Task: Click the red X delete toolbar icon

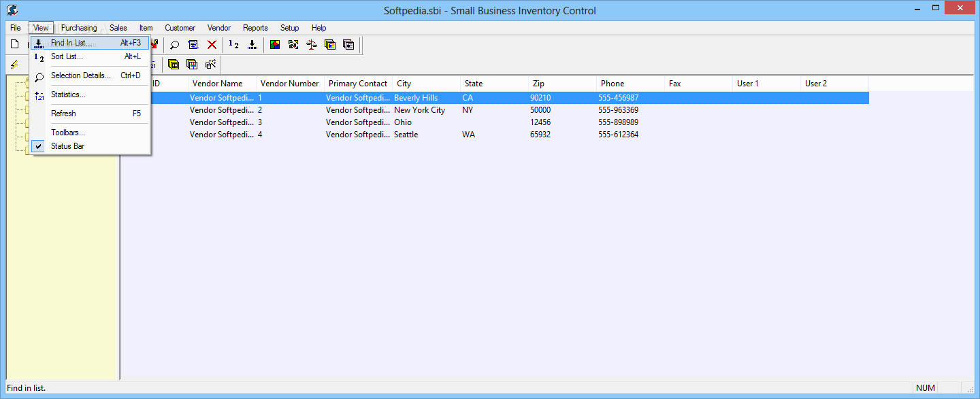Action: [212, 45]
